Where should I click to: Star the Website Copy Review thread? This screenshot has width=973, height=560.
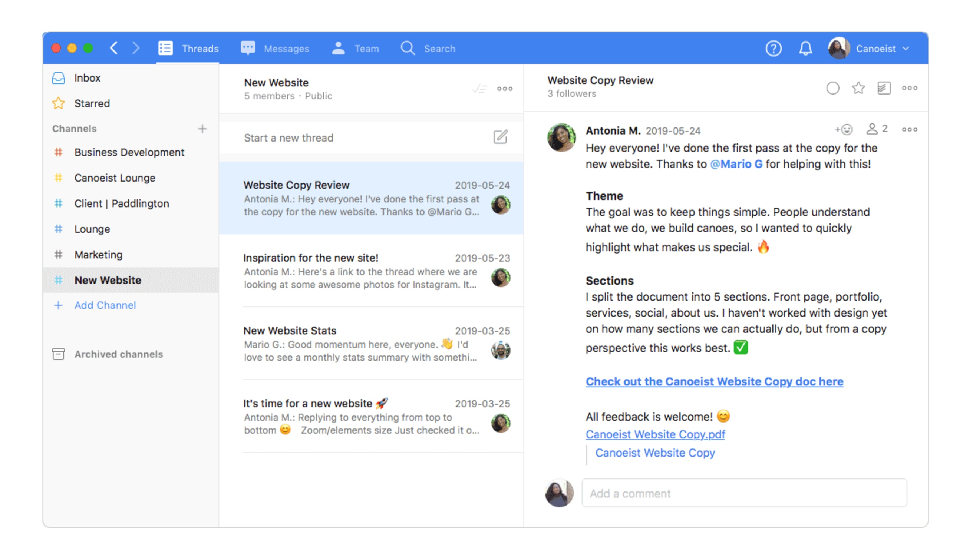(x=858, y=88)
